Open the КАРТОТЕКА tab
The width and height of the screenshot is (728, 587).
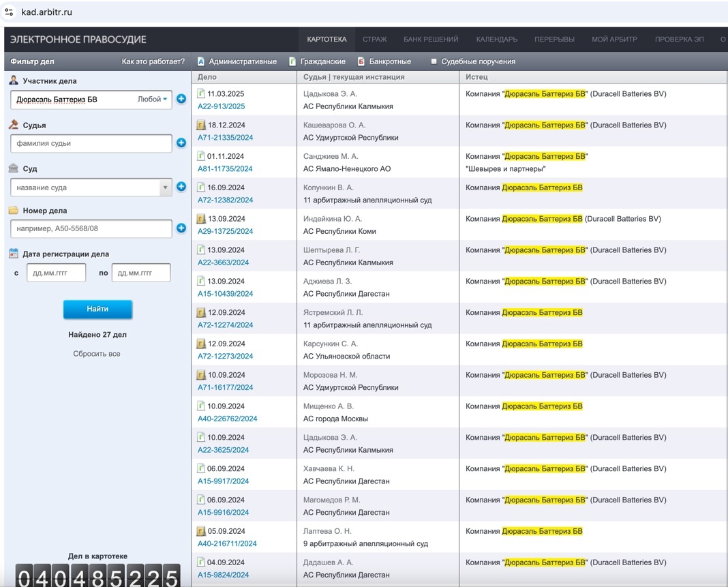pyautogui.click(x=327, y=40)
